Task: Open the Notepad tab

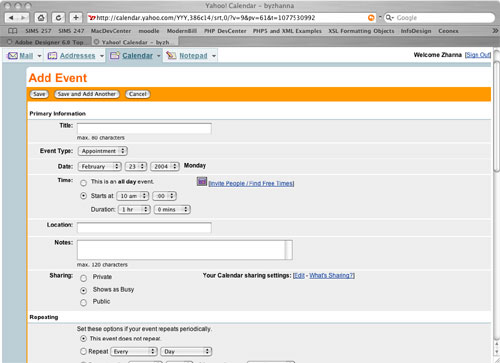Action: point(193,56)
